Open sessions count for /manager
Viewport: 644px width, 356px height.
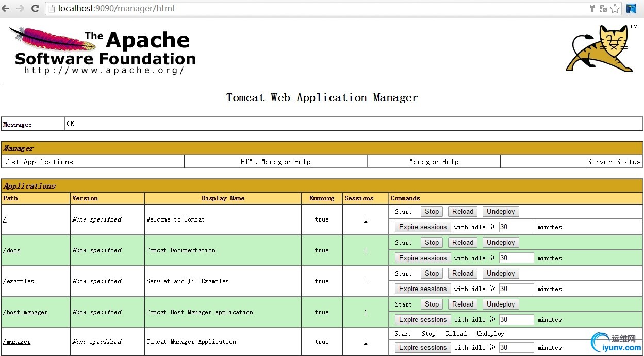(x=366, y=342)
